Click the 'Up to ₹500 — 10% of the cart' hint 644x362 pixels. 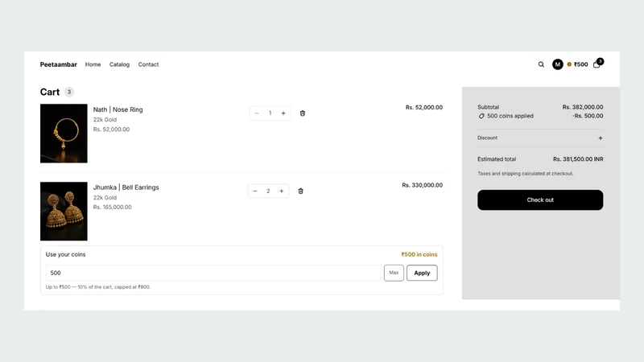click(98, 287)
